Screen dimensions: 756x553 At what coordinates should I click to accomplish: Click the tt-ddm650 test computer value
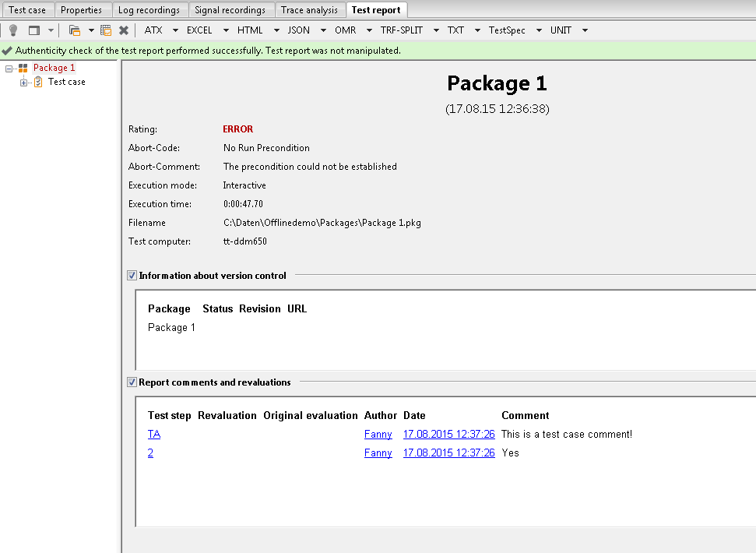point(245,241)
